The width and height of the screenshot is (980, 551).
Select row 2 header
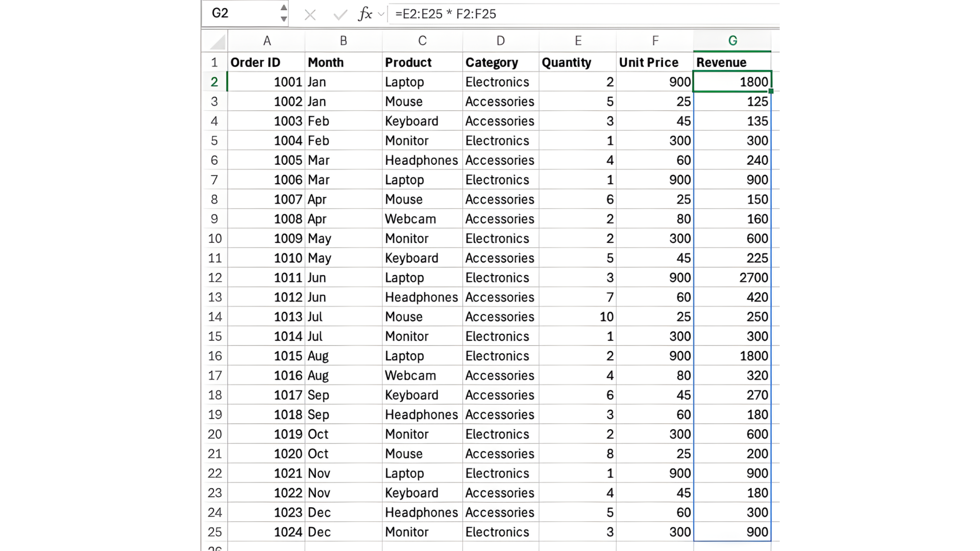point(214,82)
